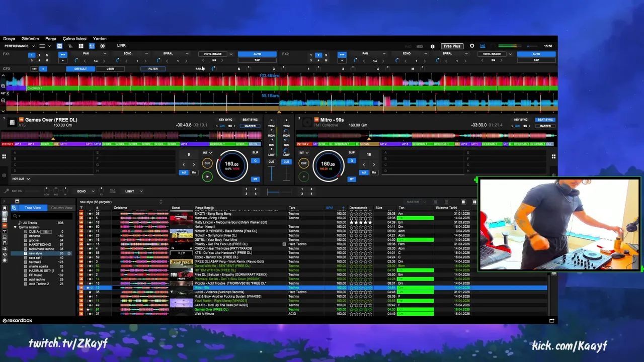Screen dimensions: 644x362
Task: Click deck 2 CUE button
Action: (x=303, y=163)
